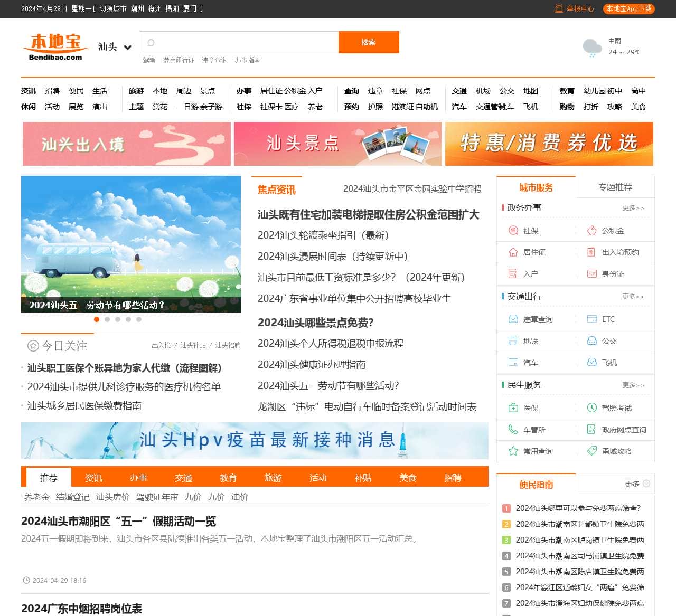Open the 地铁 metro icon
The height and width of the screenshot is (616, 676).
coord(513,341)
